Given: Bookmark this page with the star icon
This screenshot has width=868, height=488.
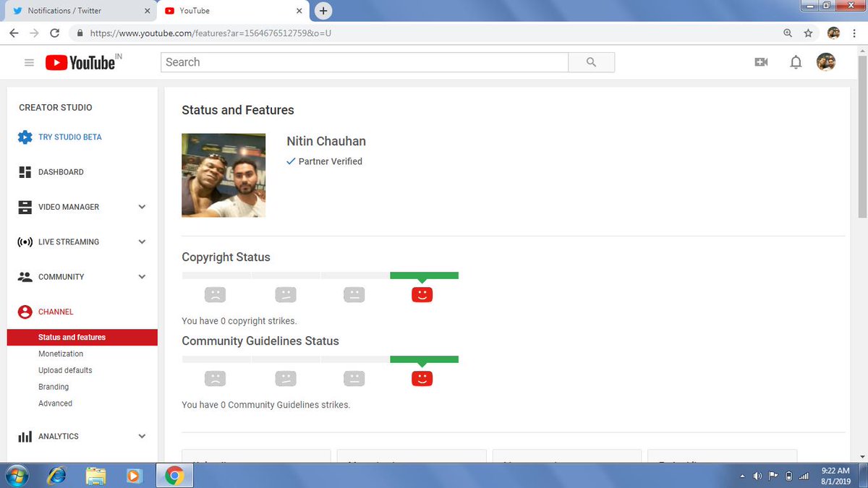Looking at the screenshot, I should coord(808,33).
